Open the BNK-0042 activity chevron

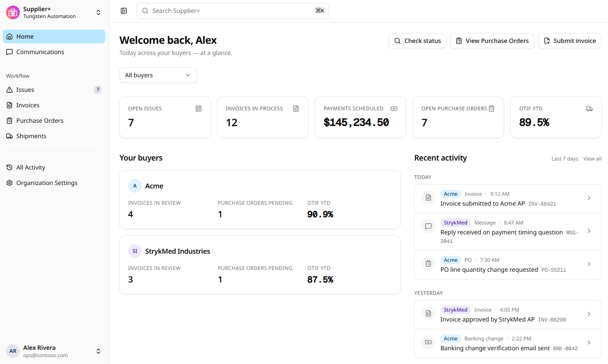pos(589,343)
